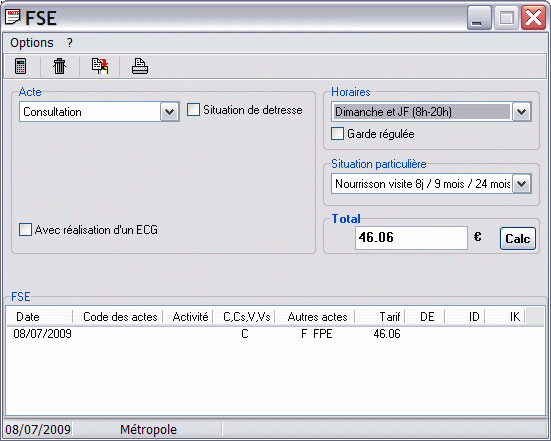Open the ? help menu
551x441 pixels.
tap(70, 43)
